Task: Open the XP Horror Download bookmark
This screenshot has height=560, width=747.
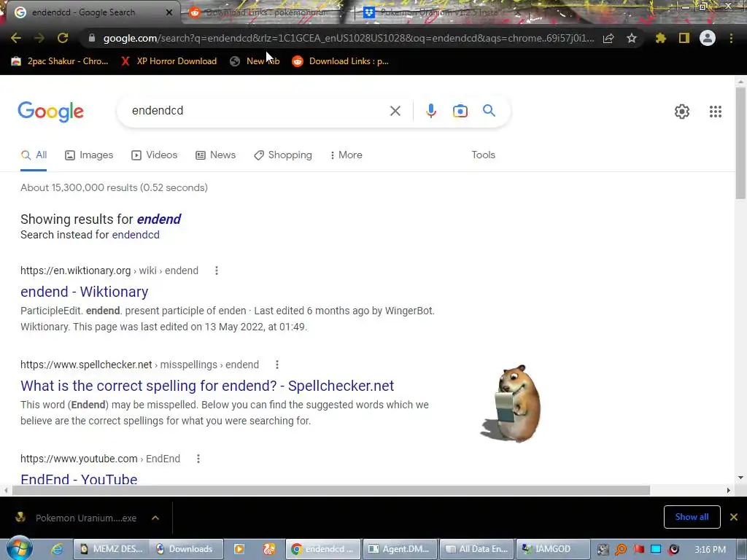Action: point(169,61)
